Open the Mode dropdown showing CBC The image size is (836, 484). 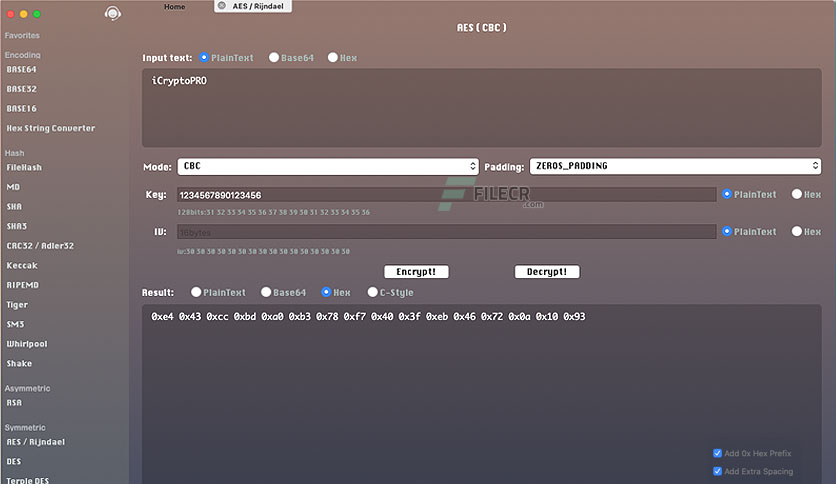[x=328, y=166]
